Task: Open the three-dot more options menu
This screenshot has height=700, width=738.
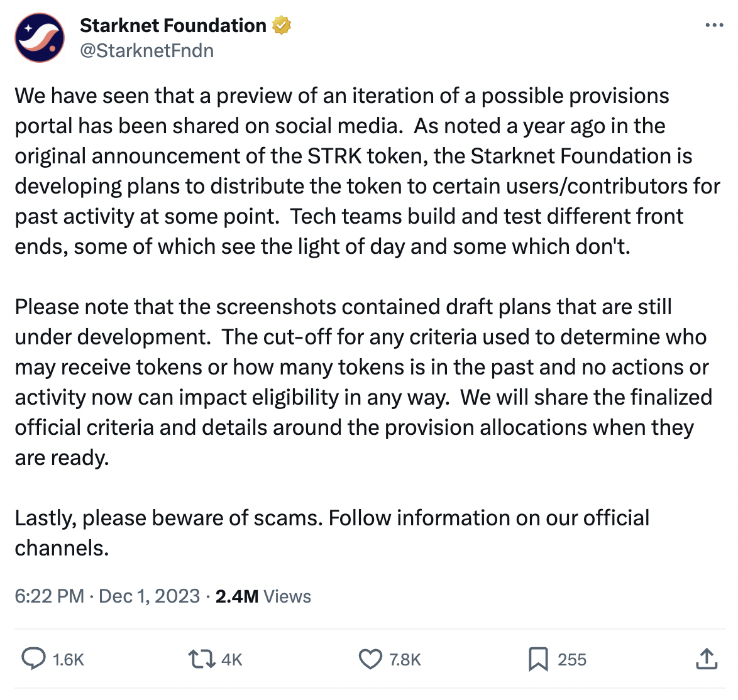Action: coord(714,25)
